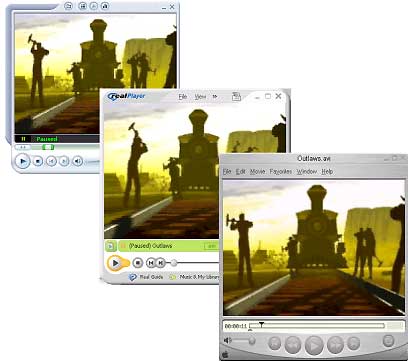The image size is (408, 361).
Task: Stop playback in RealPlayer
Action: [x=137, y=263]
